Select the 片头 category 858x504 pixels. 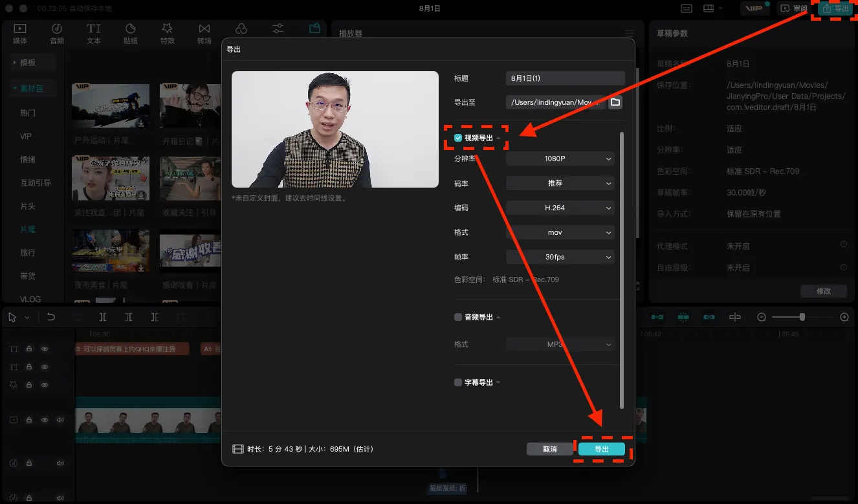28,206
